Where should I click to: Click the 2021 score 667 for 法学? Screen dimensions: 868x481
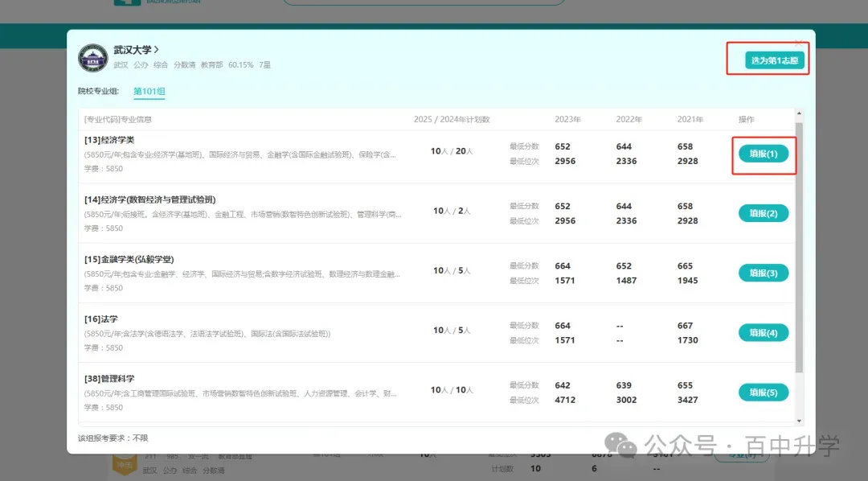[x=685, y=325]
